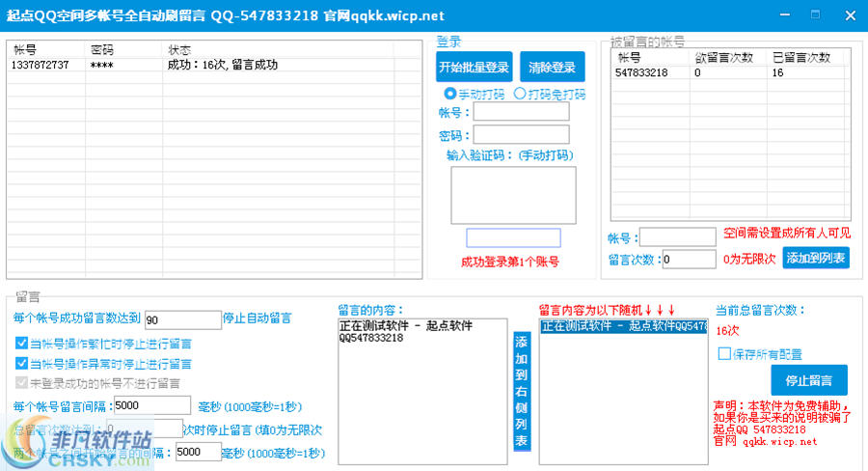The width and height of the screenshot is (868, 471).
Task: Click the field containing 90
Action: coord(182,319)
